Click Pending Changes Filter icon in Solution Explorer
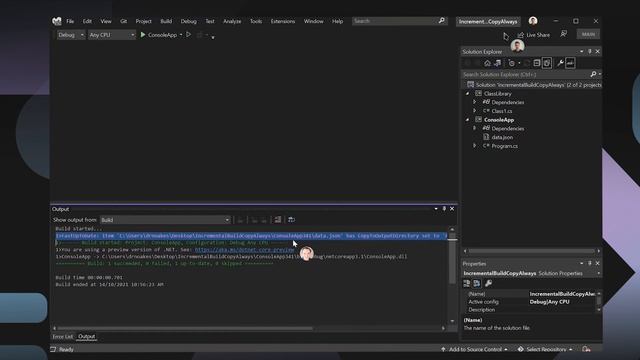 click(511, 63)
